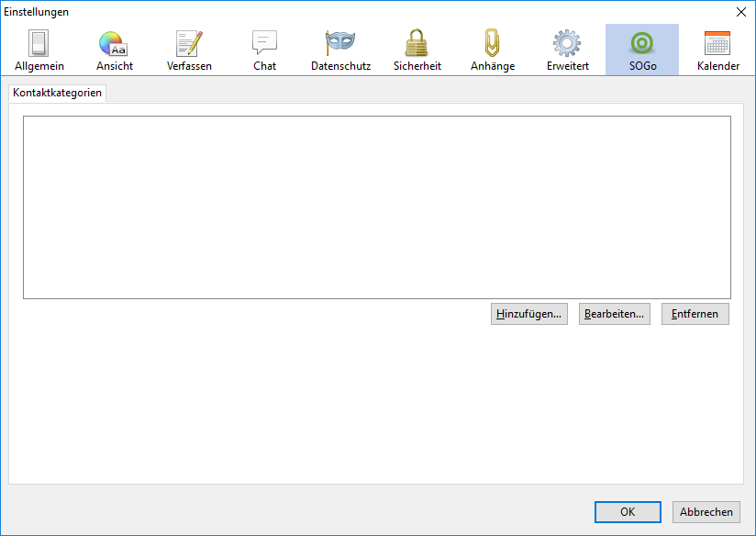Screen dimensions: 756x536
Task: Close the Einstellungen window
Action: [740, 12]
